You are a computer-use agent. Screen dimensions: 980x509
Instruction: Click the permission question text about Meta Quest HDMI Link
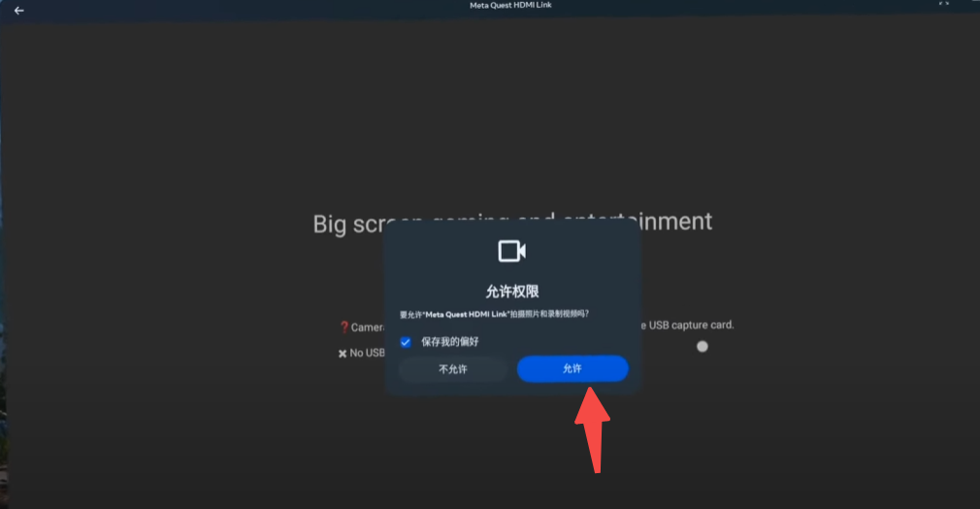(494, 314)
